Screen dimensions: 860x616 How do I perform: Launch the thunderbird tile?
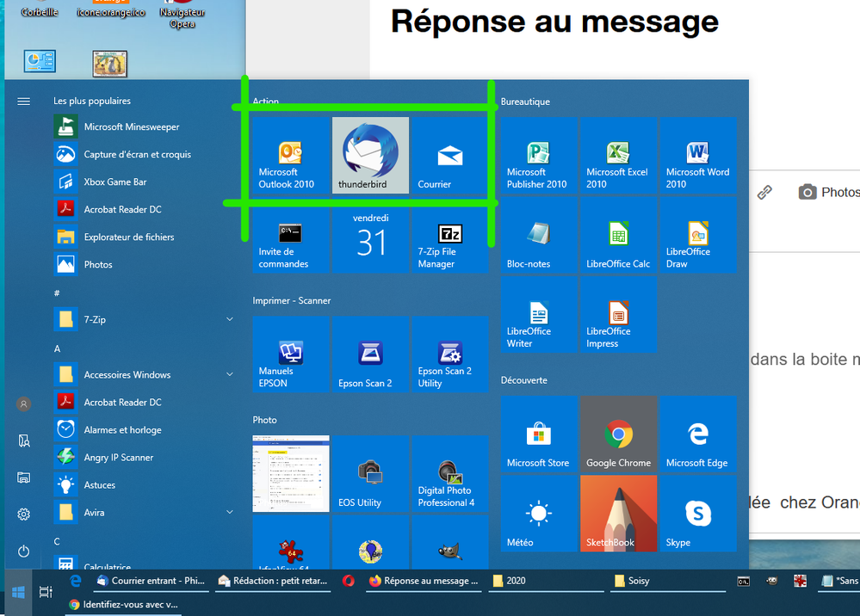(370, 156)
